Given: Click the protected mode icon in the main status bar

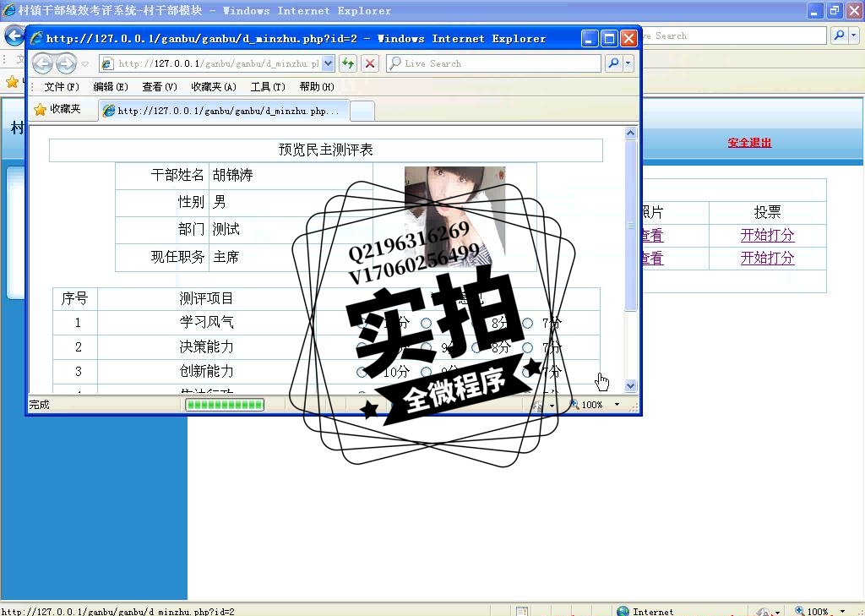Looking at the screenshot, I should pos(764,612).
